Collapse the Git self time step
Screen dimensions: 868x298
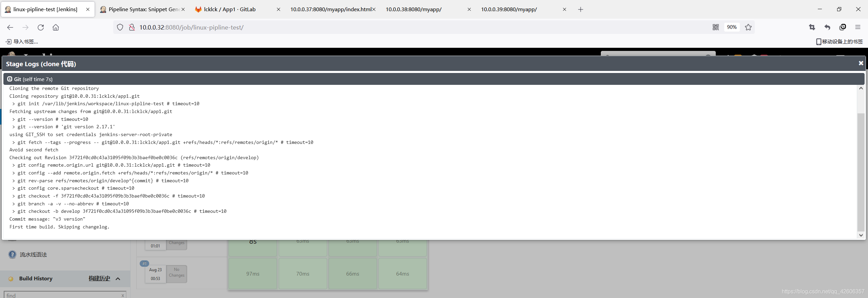tap(10, 79)
